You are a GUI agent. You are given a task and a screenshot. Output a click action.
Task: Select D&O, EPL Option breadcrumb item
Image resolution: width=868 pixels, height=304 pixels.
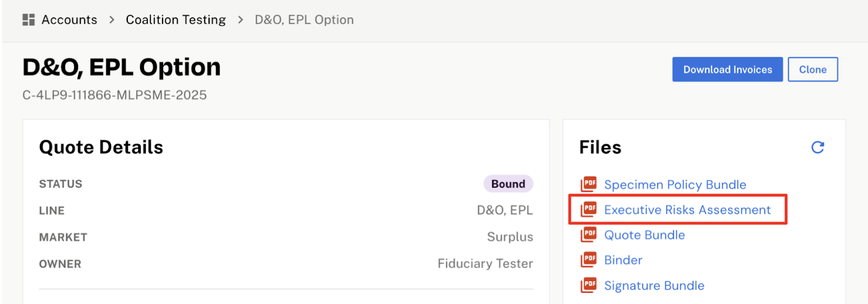(x=304, y=20)
